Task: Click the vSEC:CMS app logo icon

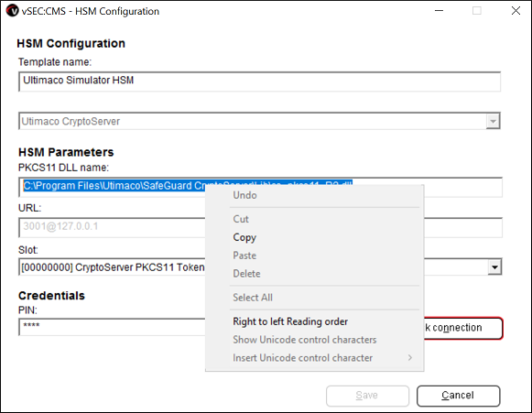Action: 12,11
